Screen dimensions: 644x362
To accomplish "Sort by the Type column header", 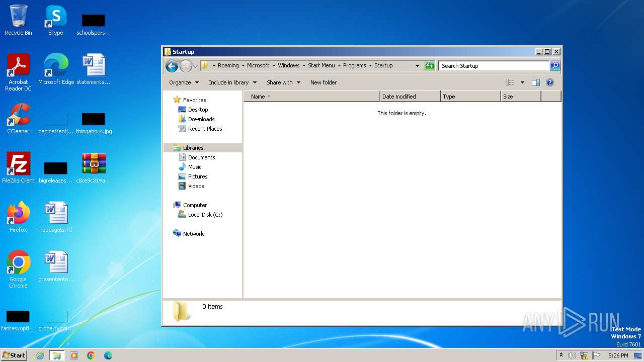I will tap(470, 97).
